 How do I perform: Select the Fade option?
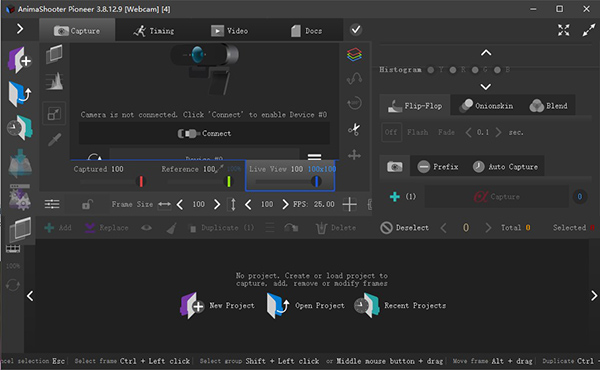447,132
